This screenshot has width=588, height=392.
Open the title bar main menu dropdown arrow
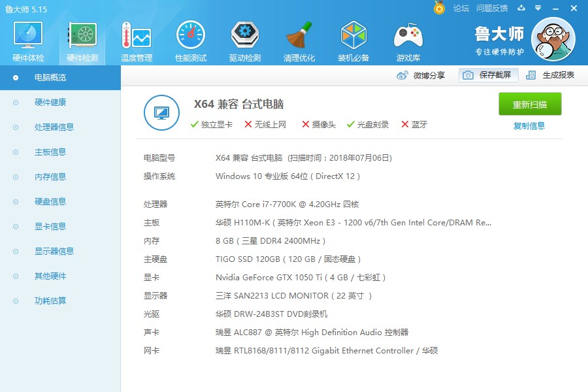[538, 8]
